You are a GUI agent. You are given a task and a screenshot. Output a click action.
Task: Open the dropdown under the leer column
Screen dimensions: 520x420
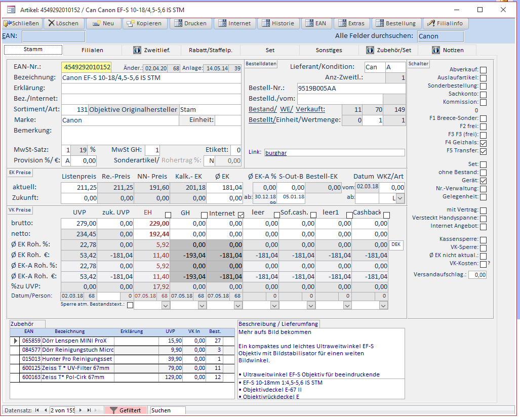274,305
